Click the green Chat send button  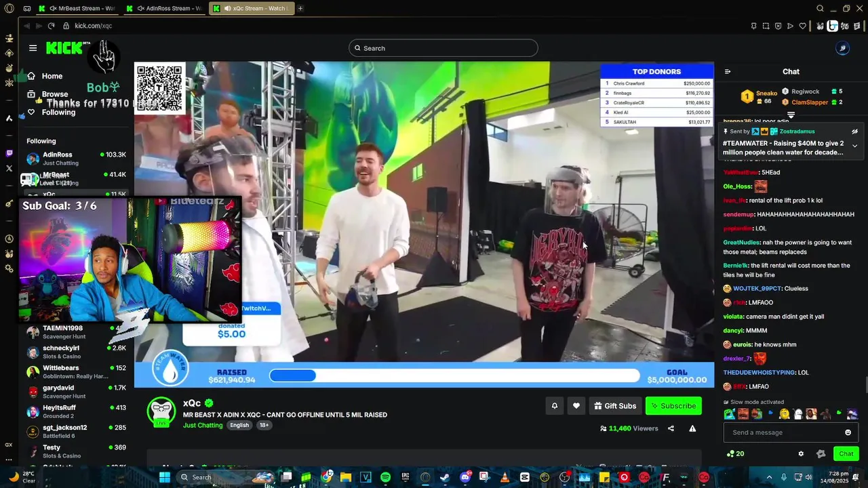tap(846, 454)
